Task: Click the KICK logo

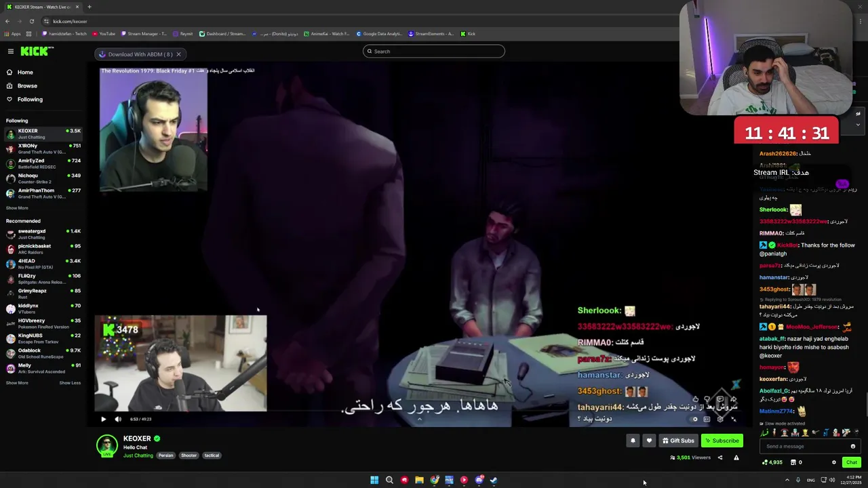Action: coord(33,52)
